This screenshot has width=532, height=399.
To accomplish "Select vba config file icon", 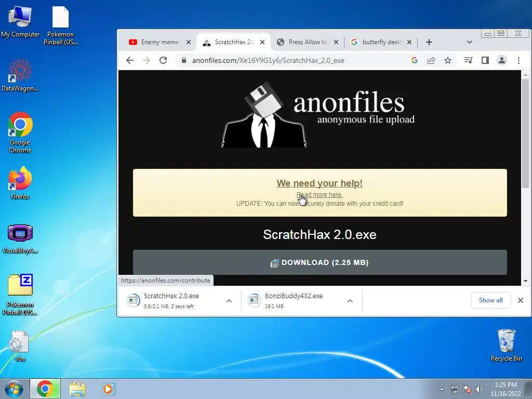I will coord(20,346).
